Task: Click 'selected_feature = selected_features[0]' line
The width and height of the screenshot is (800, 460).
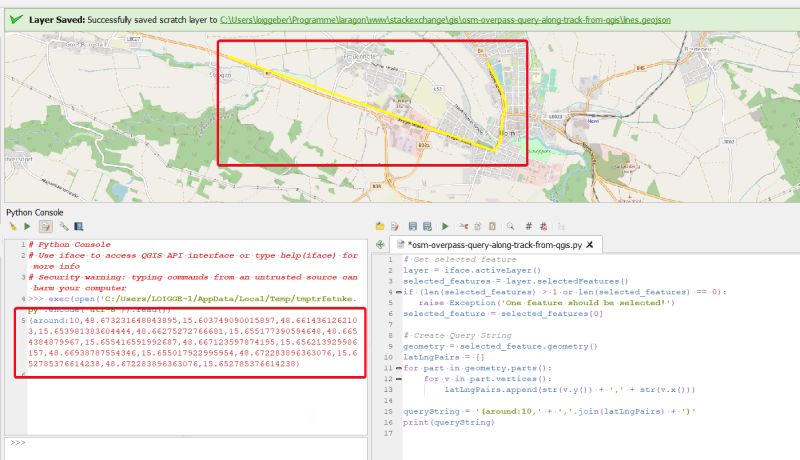Action: (x=503, y=314)
